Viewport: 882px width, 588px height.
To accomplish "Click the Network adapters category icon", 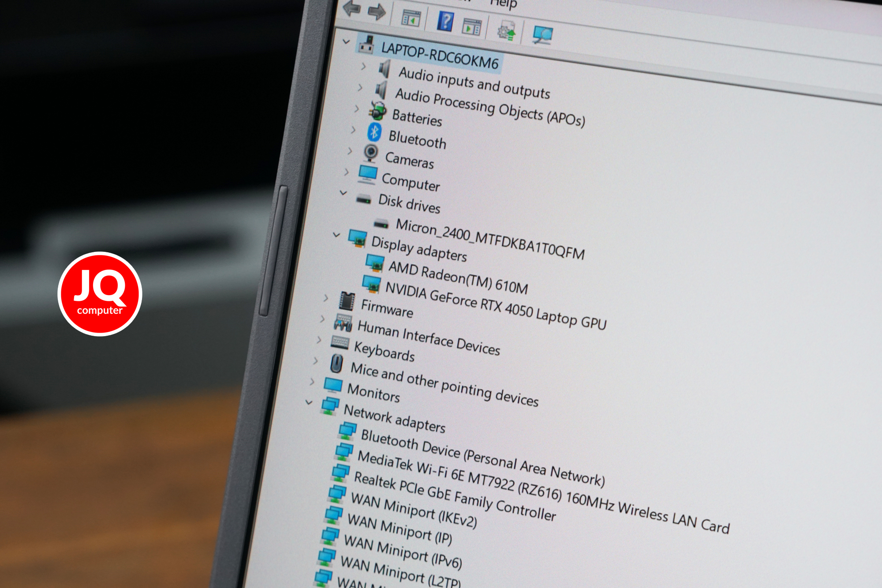I will click(x=330, y=406).
